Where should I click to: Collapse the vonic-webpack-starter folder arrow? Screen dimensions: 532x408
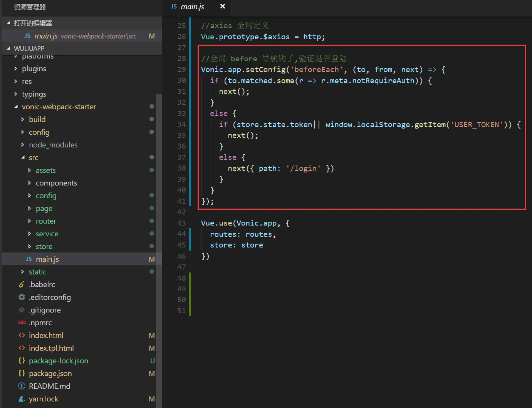coord(16,107)
